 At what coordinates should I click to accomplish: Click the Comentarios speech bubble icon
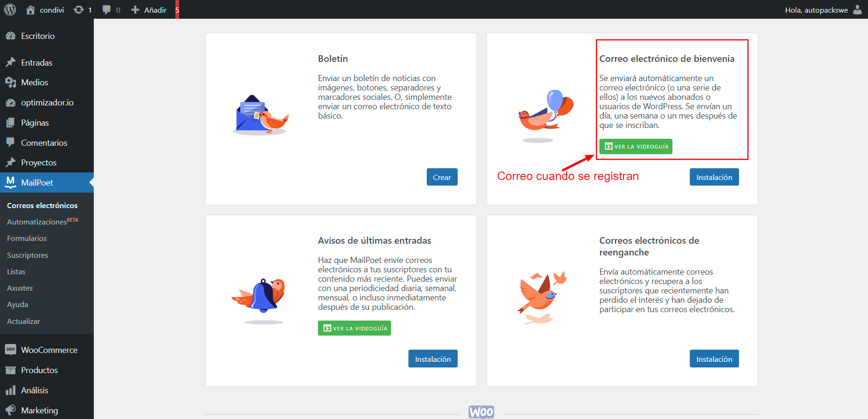pos(10,142)
